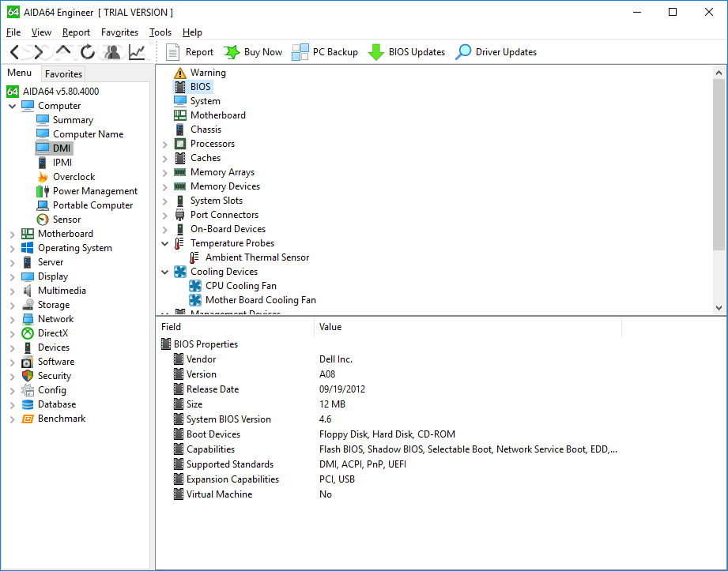Click the Release Date value 09/19/2012
The image size is (728, 571).
[342, 389]
